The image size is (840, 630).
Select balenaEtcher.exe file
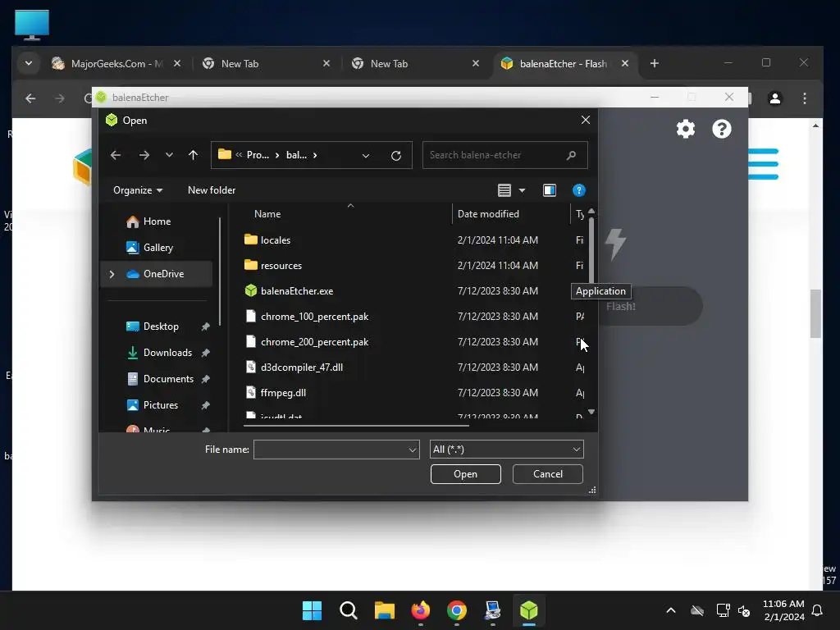click(296, 291)
